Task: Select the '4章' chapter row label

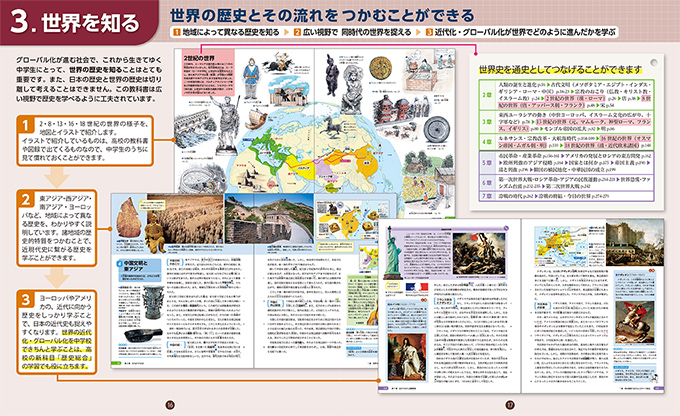Action: (487, 142)
